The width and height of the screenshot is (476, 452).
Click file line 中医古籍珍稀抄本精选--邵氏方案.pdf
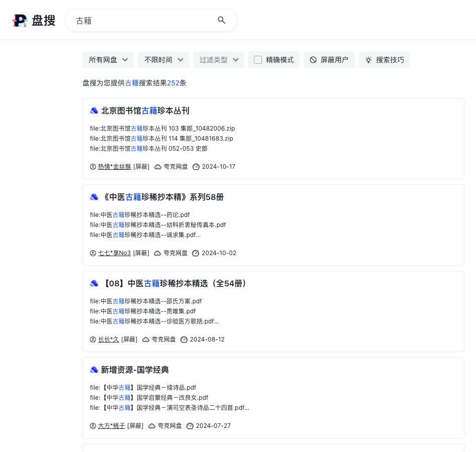146,301
